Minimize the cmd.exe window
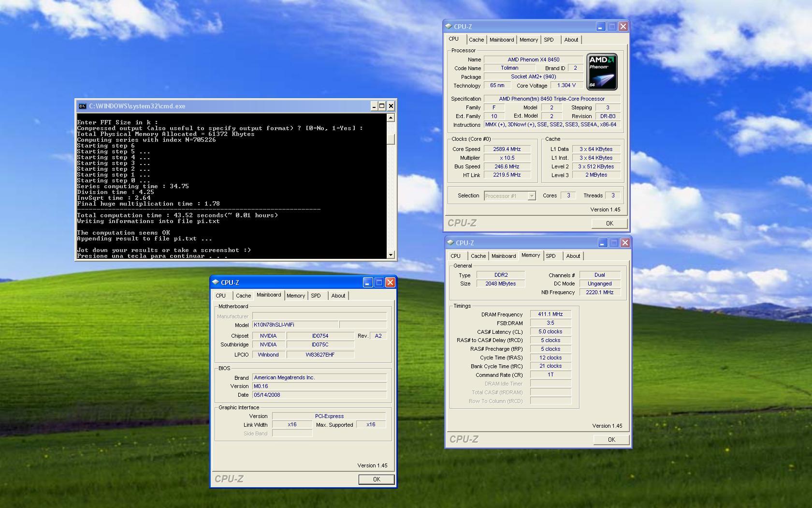Screen dimensions: 812x508 (x=374, y=106)
